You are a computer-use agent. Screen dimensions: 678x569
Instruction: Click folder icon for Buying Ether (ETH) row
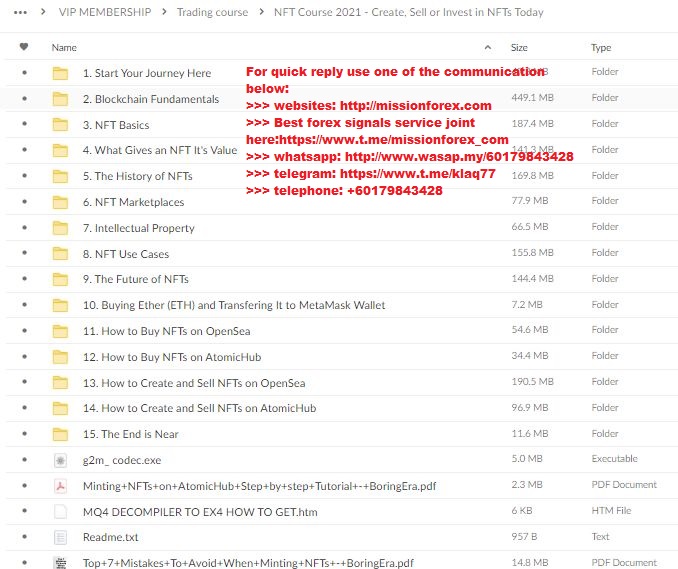pyautogui.click(x=60, y=305)
